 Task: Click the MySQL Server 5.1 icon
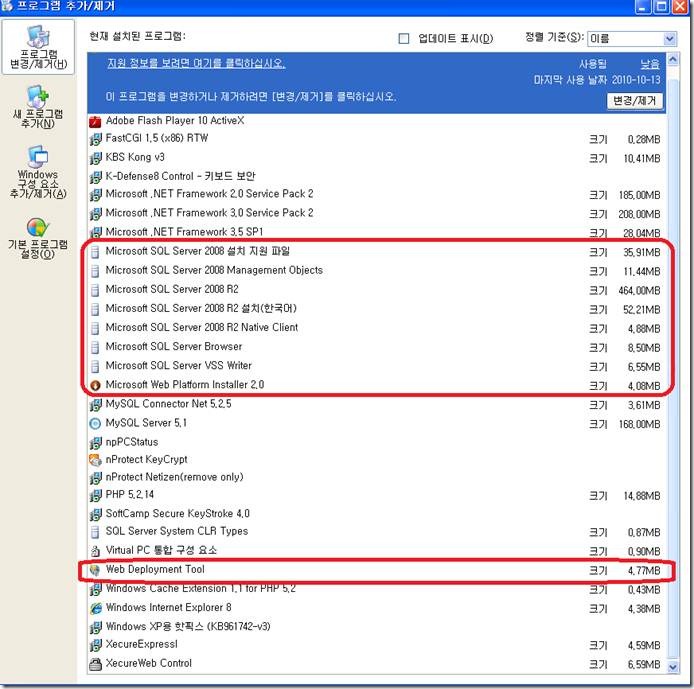pos(95,423)
